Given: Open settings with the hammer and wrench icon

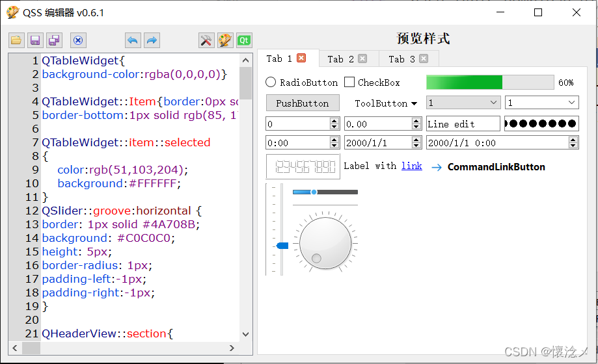Looking at the screenshot, I should [206, 40].
